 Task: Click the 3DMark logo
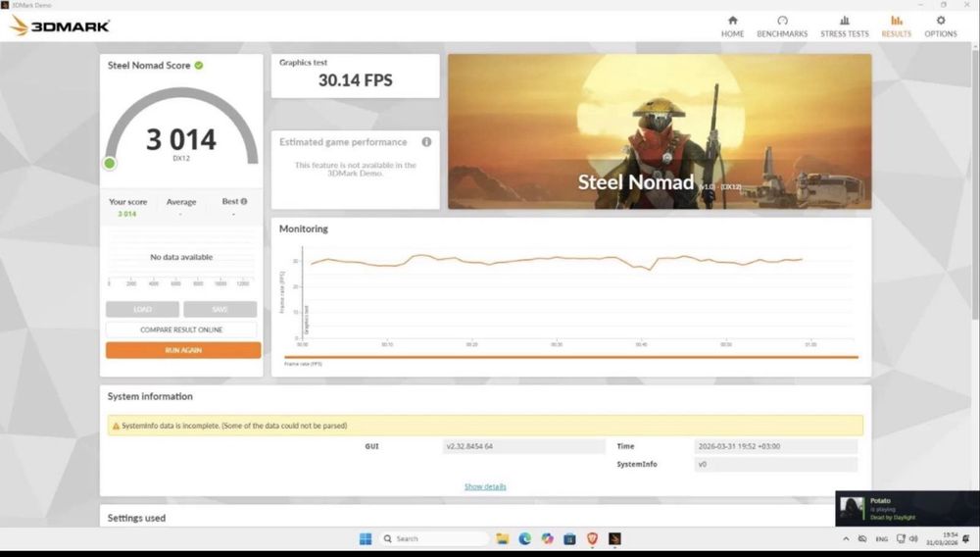coord(60,25)
